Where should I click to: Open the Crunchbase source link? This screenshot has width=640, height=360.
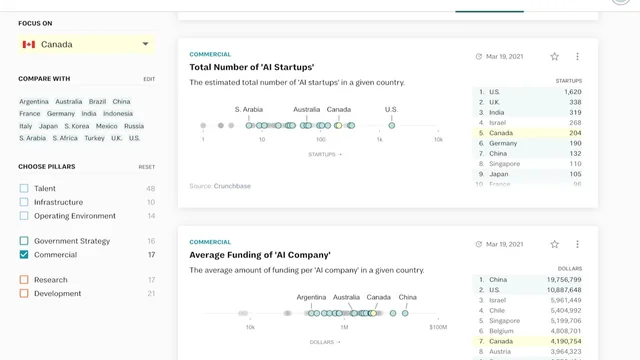[232, 186]
